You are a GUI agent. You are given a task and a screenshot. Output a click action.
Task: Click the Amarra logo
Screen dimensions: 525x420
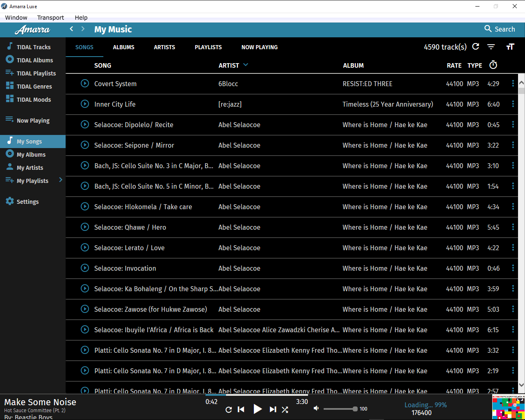32,30
